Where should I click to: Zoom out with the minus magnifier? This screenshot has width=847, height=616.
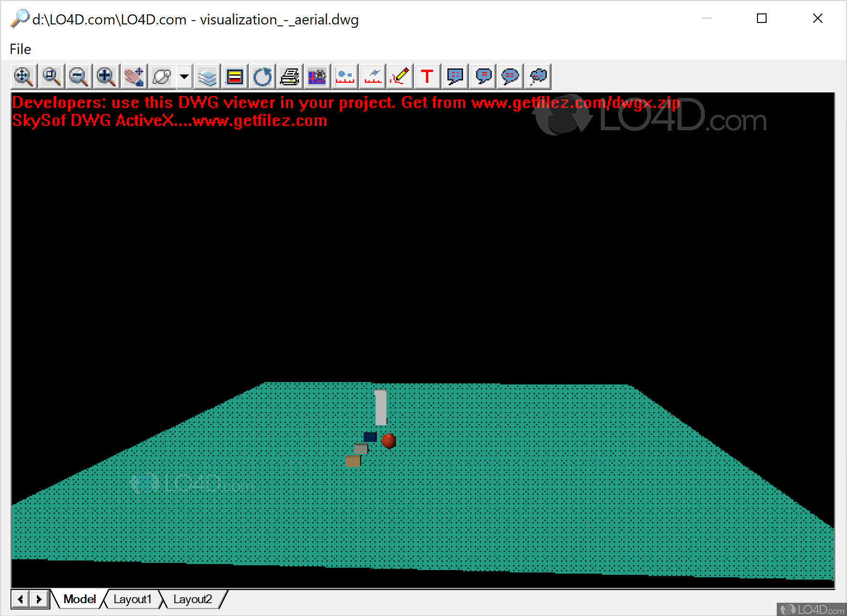[x=79, y=77]
